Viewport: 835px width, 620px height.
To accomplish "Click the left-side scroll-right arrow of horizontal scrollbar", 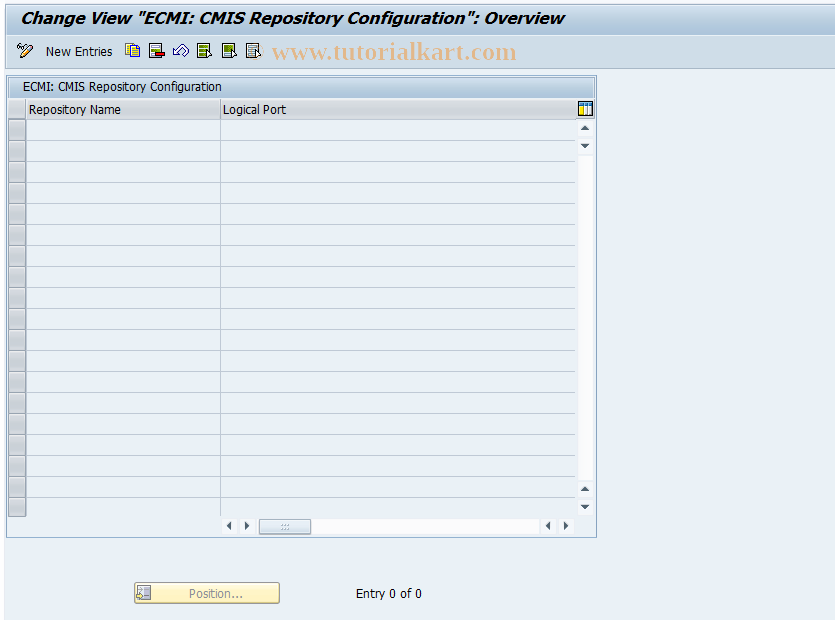I will 247,526.
